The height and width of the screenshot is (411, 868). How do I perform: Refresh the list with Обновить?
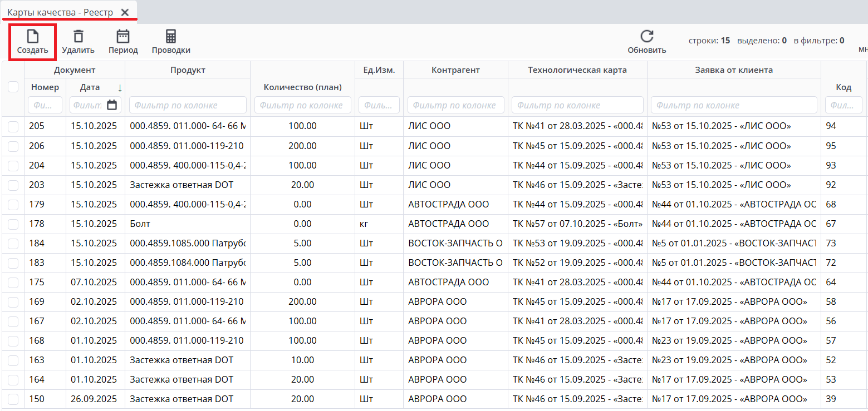(646, 37)
